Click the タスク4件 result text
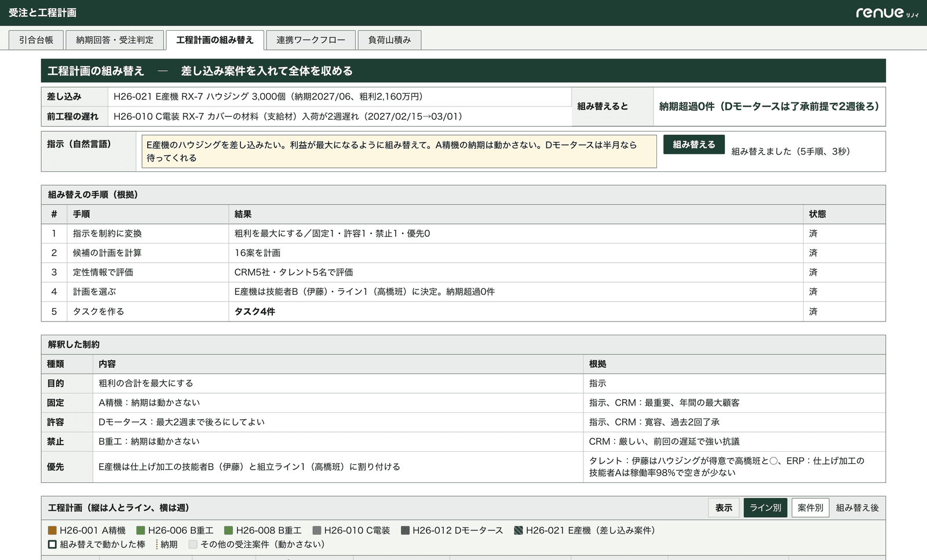927x560 pixels. tap(254, 312)
